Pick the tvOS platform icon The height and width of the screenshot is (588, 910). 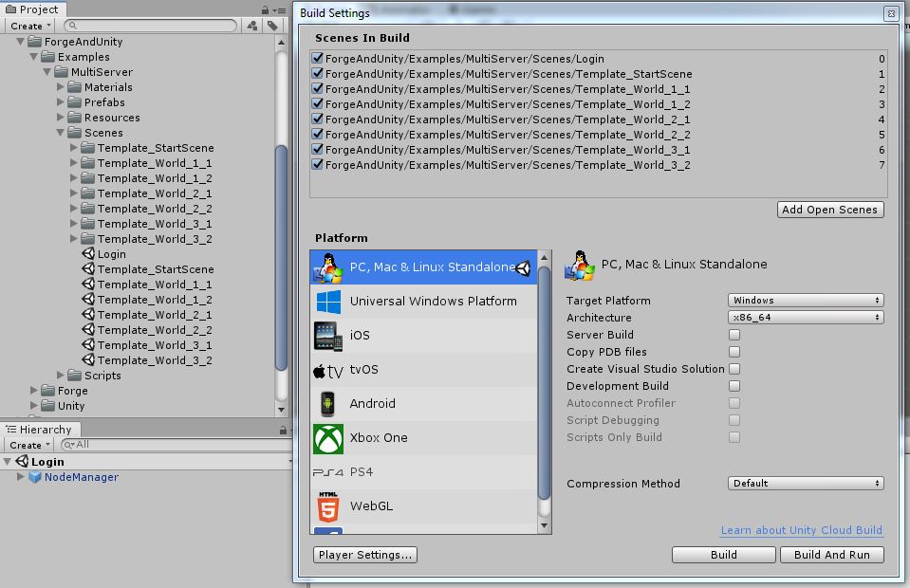pos(327,370)
